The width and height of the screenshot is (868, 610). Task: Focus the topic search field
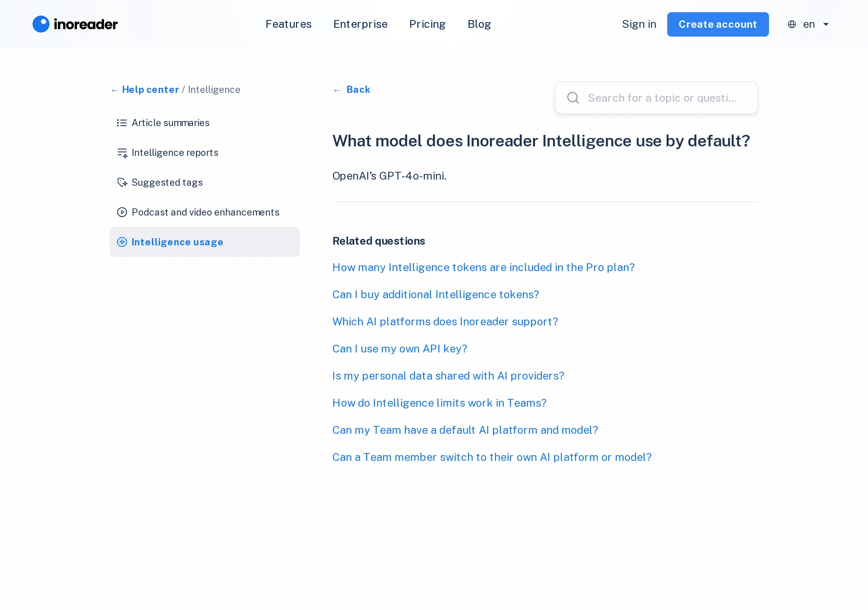click(656, 98)
